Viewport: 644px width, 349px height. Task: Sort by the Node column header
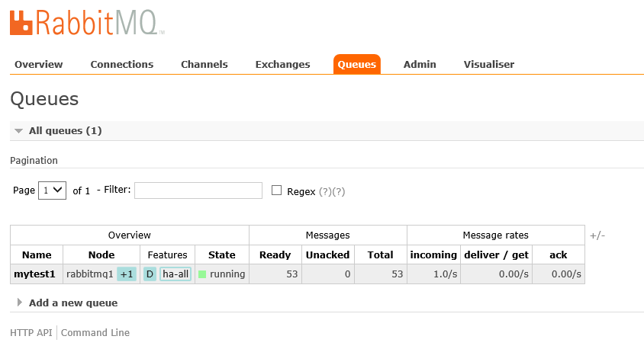pyautogui.click(x=101, y=255)
